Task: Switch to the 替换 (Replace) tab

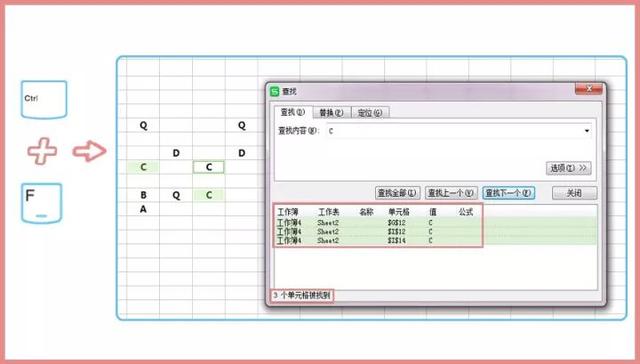Action: (331, 113)
